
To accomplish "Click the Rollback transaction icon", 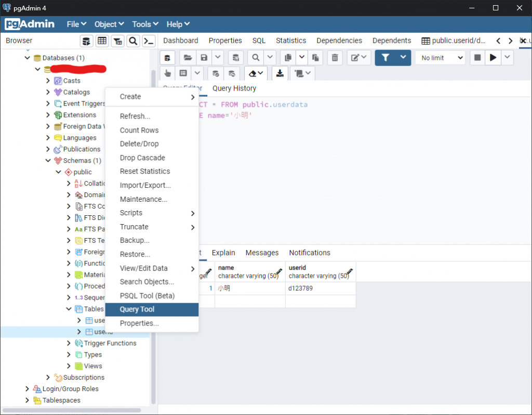I will pos(232,73).
